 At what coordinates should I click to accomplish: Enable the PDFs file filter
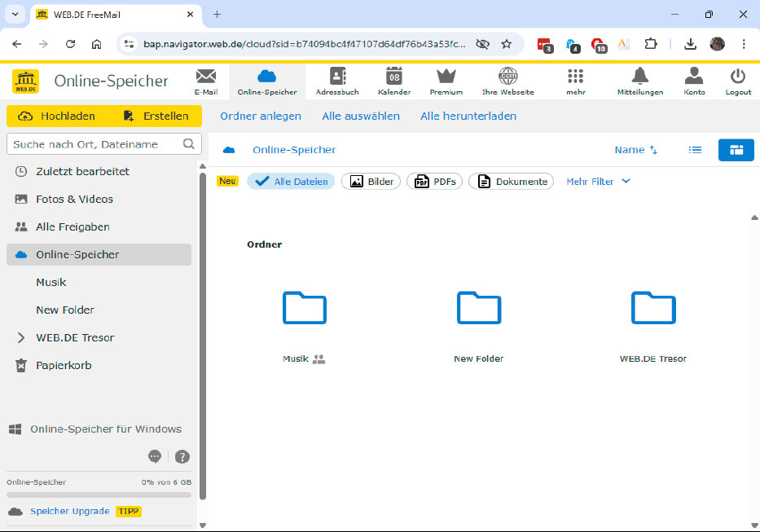pyautogui.click(x=434, y=181)
